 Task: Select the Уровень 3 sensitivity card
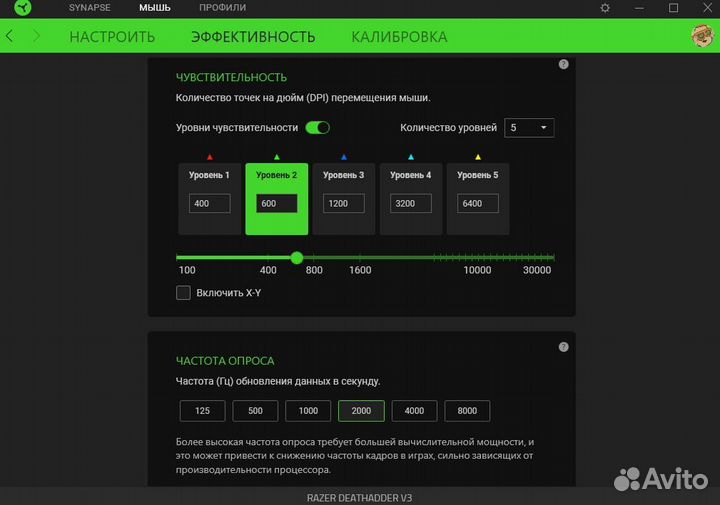coord(343,199)
